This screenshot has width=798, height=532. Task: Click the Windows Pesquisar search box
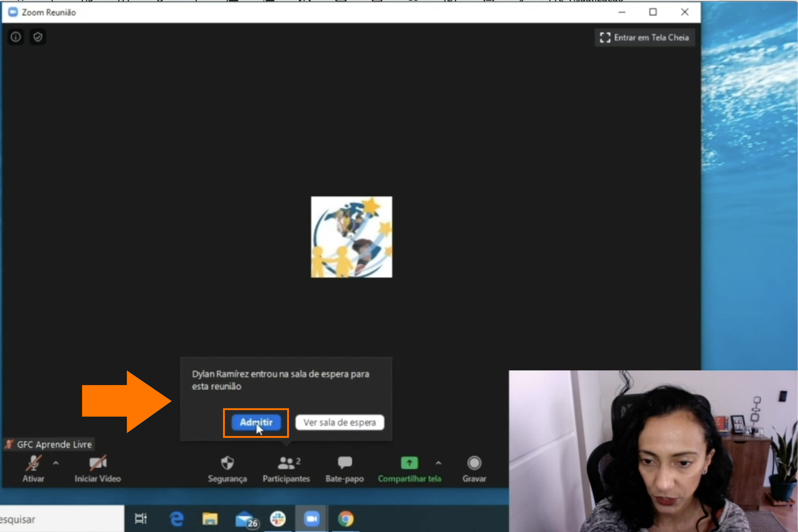(62, 519)
